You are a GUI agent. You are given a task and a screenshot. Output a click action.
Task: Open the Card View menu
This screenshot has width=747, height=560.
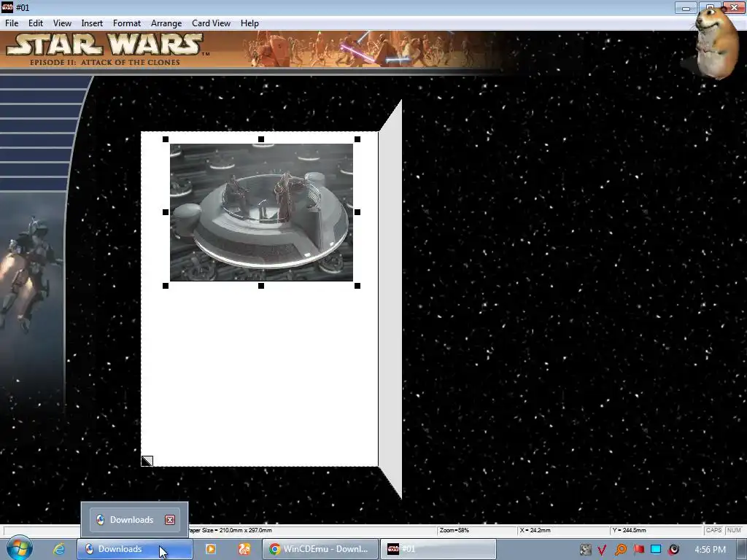tap(211, 23)
